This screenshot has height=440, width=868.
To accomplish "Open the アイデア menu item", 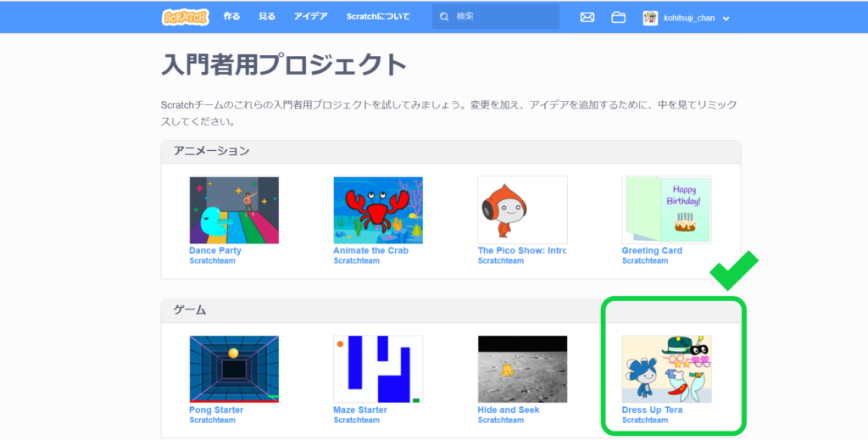I will point(310,17).
